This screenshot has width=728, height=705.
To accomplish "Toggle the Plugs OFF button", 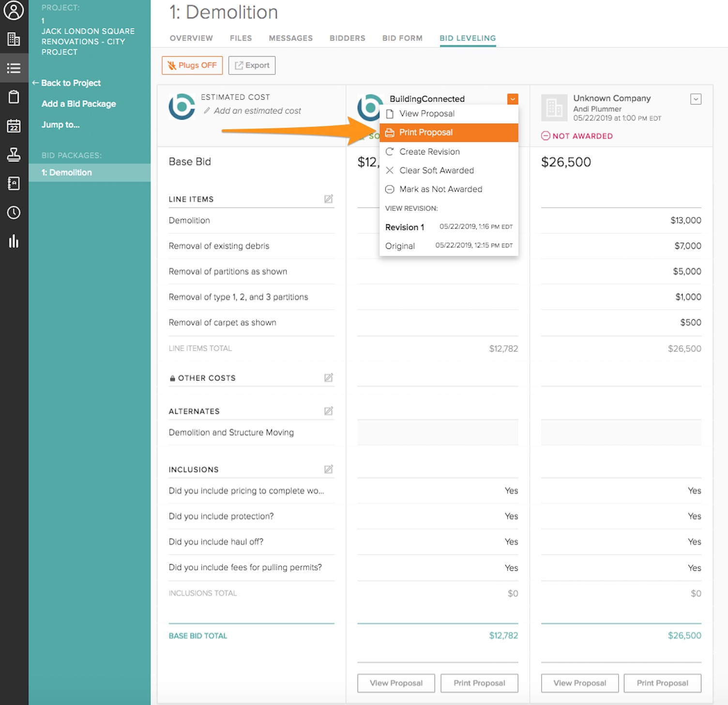I will [192, 65].
